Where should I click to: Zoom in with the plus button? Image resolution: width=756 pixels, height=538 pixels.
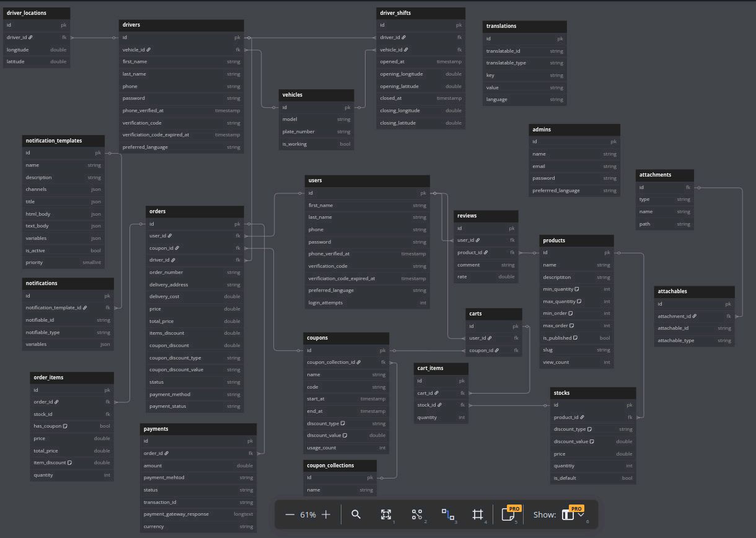(326, 514)
